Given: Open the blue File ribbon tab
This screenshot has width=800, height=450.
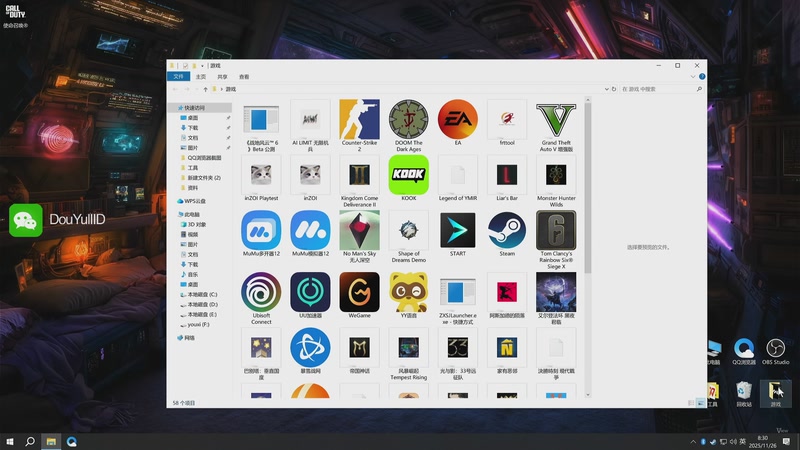Looking at the screenshot, I should pyautogui.click(x=178, y=77).
